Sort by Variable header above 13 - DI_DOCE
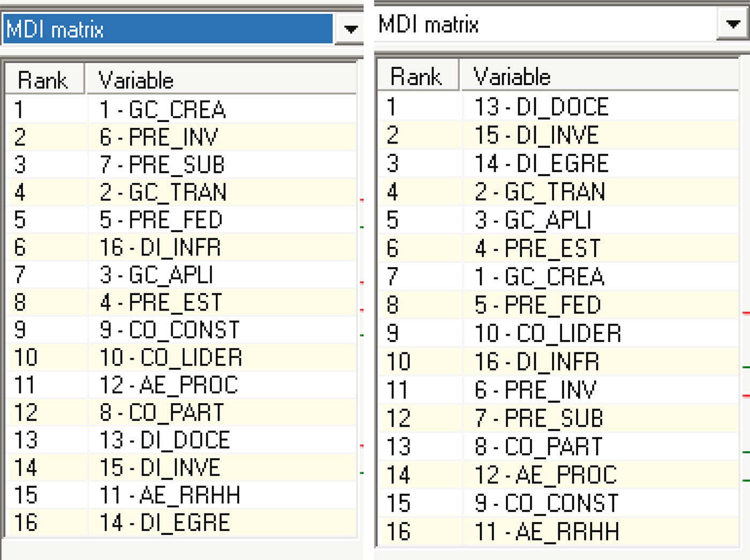This screenshot has height=560, width=750. (600, 75)
